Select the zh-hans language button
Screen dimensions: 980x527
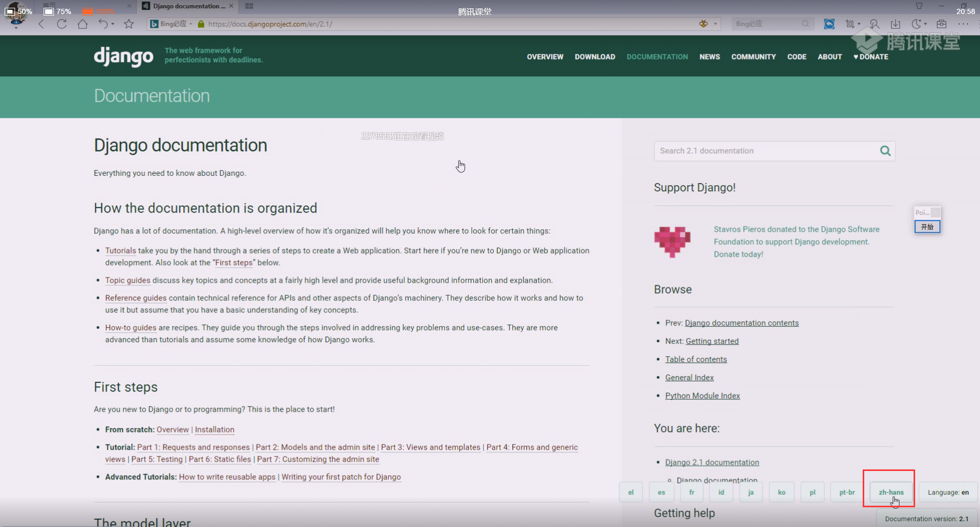coord(891,492)
